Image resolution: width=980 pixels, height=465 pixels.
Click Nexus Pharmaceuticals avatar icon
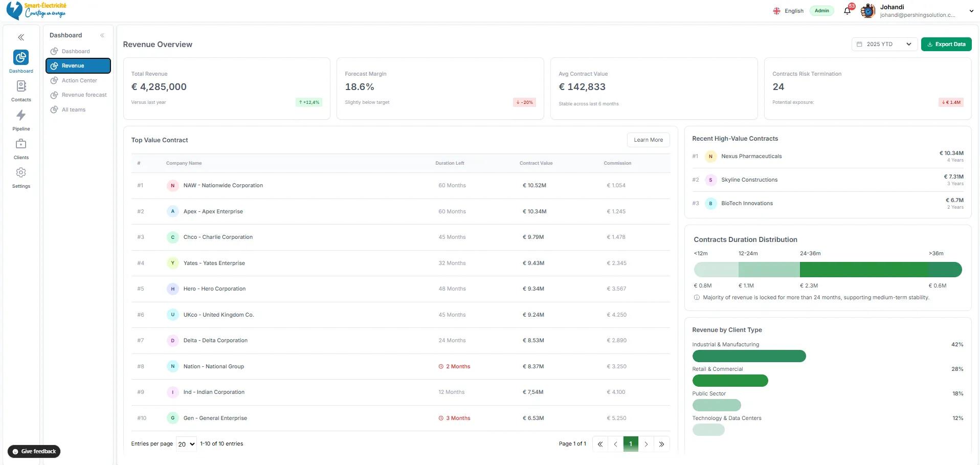click(710, 157)
